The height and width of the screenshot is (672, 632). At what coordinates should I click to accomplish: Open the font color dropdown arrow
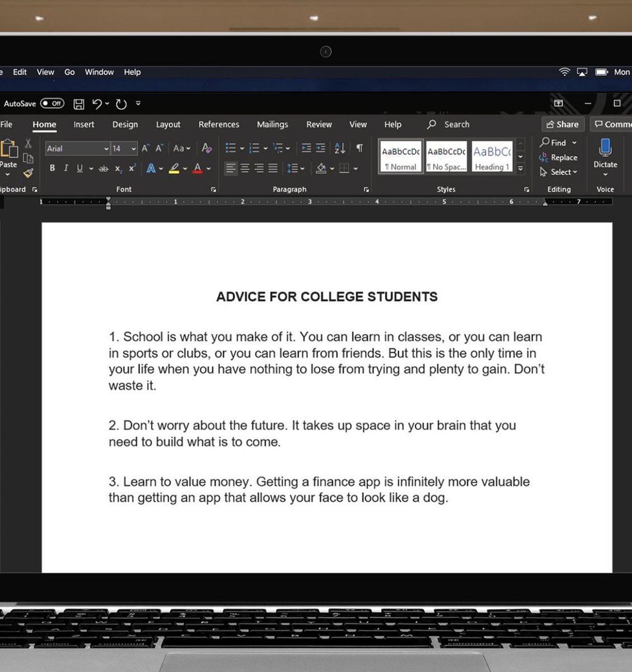pyautogui.click(x=209, y=169)
